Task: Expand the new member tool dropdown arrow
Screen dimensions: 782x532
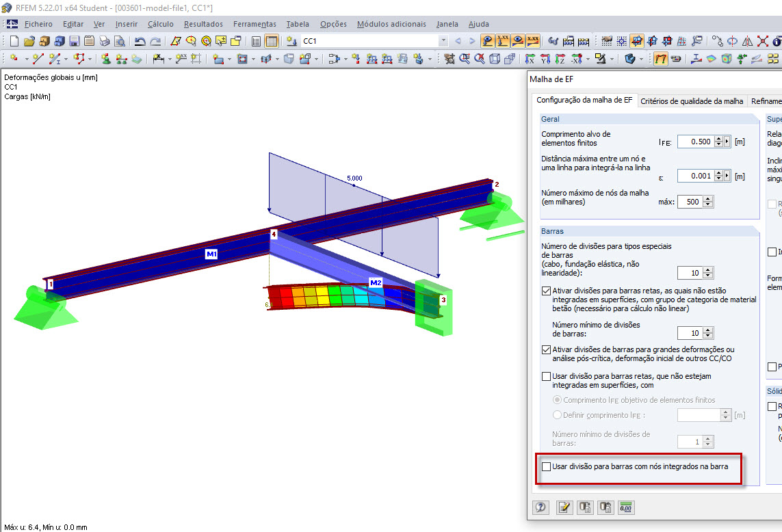Action: pyautogui.click(x=66, y=59)
